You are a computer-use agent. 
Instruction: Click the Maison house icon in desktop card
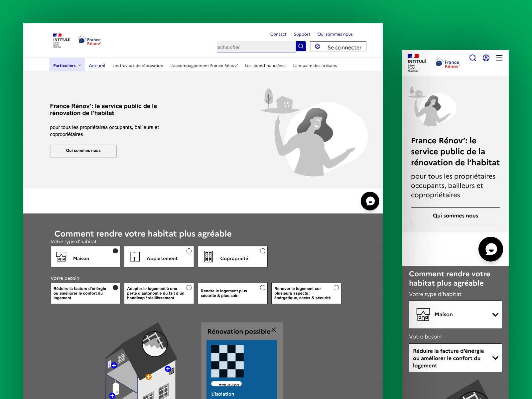point(61,257)
